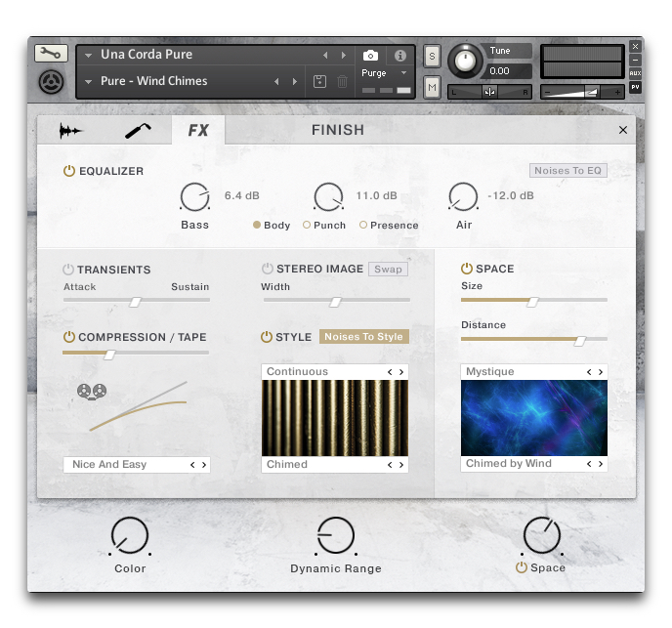The width and height of the screenshot is (672, 628).
Task: Click the Dynamic Range knob
Action: [x=336, y=536]
